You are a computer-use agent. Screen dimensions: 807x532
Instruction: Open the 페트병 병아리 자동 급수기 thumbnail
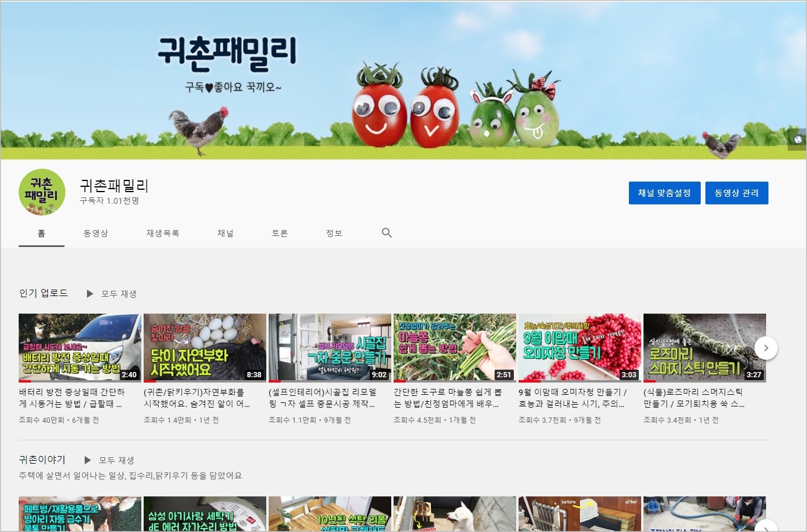80,514
